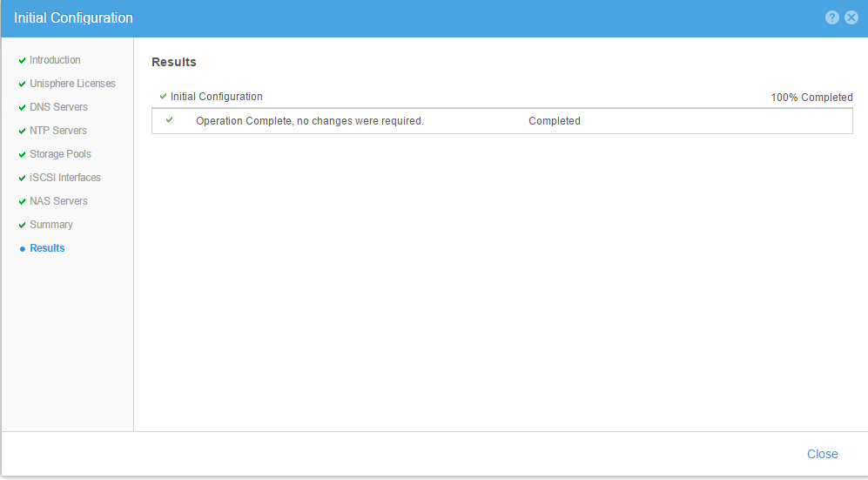
Task: Open the iSCSI Interfaces step
Action: pyautogui.click(x=65, y=178)
